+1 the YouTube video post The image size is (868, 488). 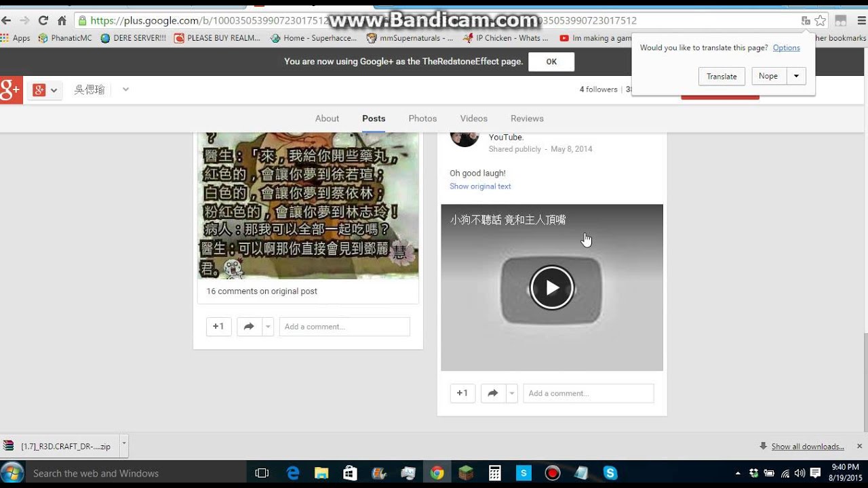(462, 393)
